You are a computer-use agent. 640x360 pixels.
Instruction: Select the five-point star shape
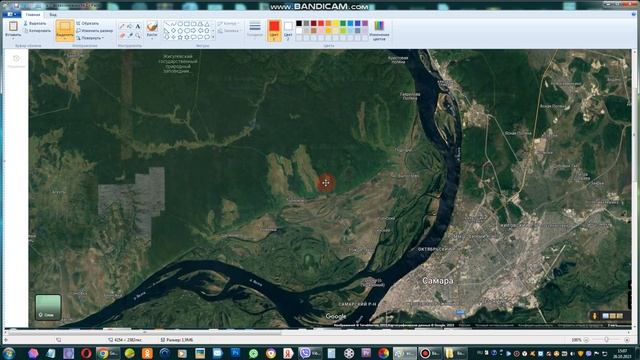click(180, 37)
